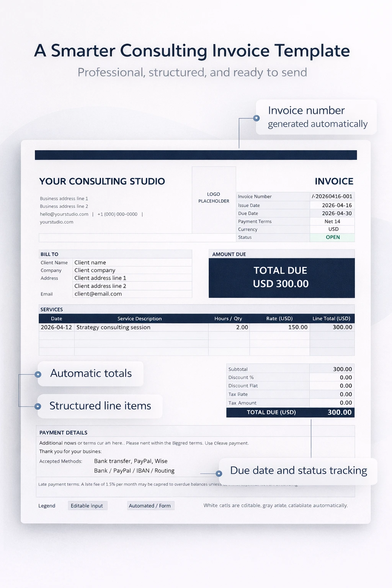Open the Currency selector showing USD
392x588 pixels.
pos(332,229)
